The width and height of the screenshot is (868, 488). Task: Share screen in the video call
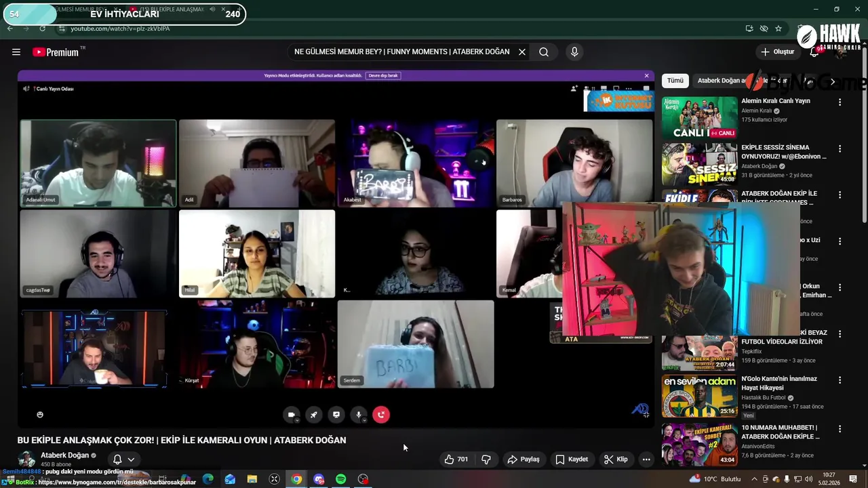(336, 415)
